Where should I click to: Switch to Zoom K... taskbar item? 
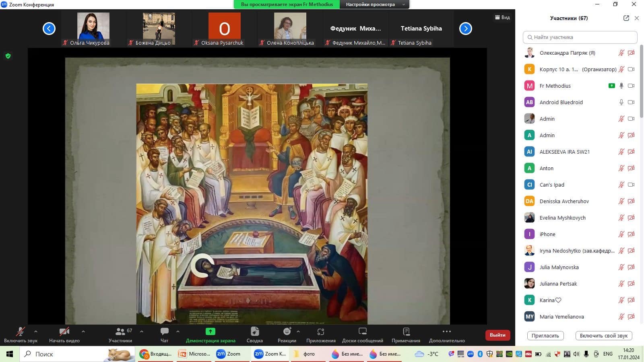(x=271, y=354)
